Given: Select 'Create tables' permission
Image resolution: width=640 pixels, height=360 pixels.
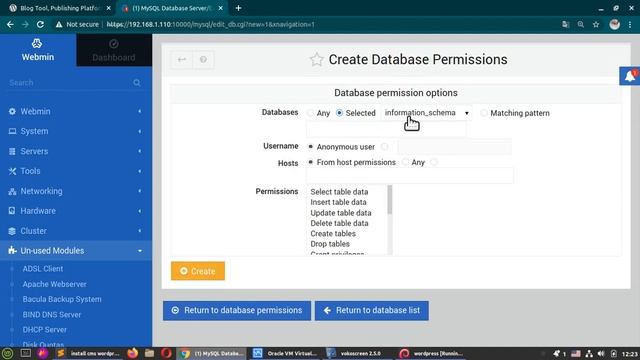Looking at the screenshot, I should (x=333, y=233).
